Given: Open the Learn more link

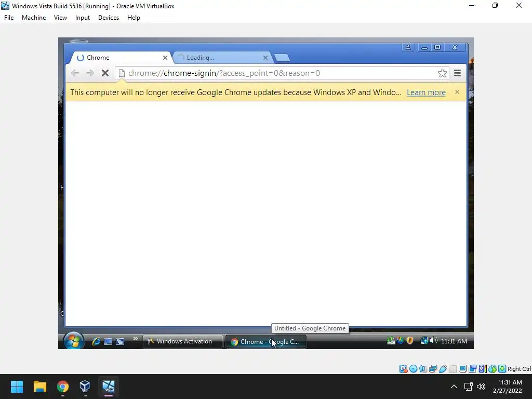Looking at the screenshot, I should click(426, 92).
